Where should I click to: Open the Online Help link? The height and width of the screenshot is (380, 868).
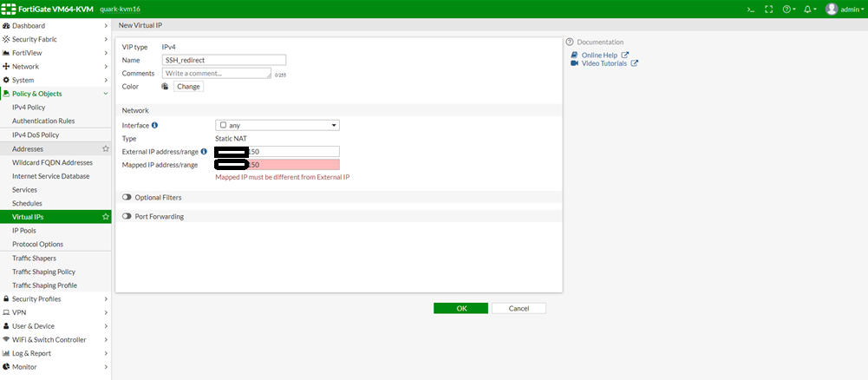[x=599, y=55]
